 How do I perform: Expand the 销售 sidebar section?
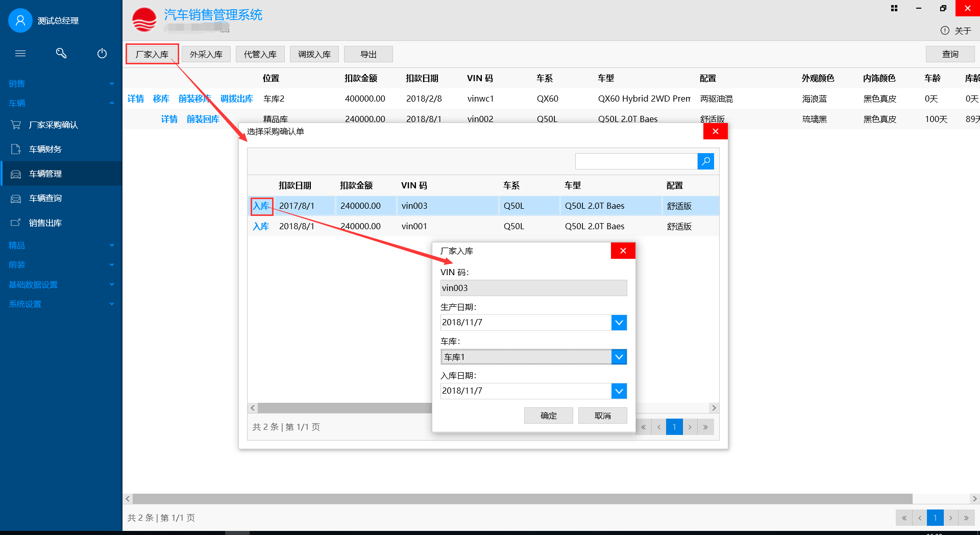pos(61,83)
